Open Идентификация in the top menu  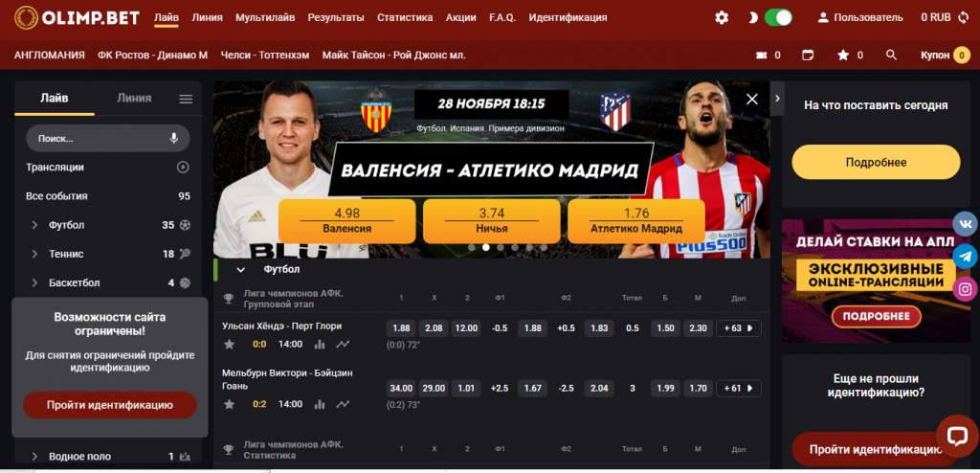[x=568, y=17]
